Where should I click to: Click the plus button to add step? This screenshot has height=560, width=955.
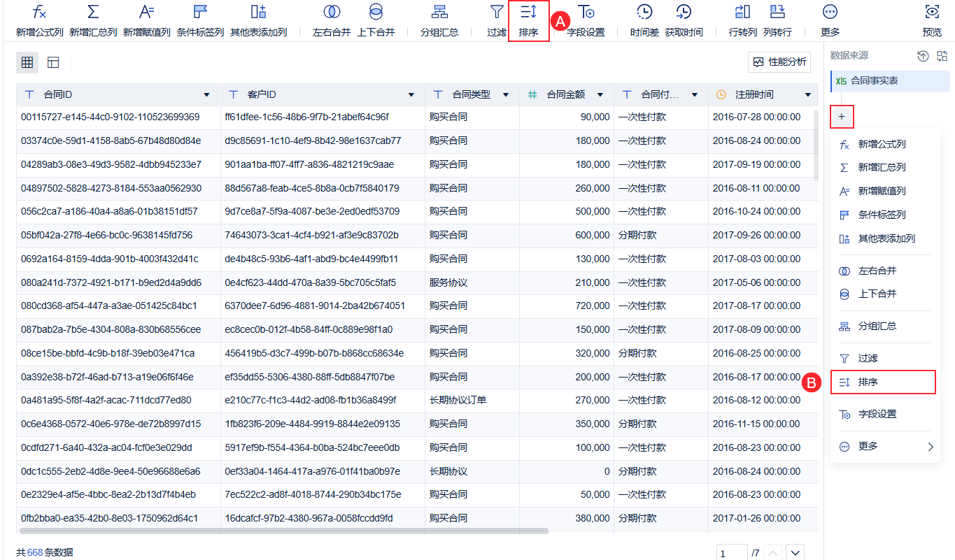coord(842,116)
